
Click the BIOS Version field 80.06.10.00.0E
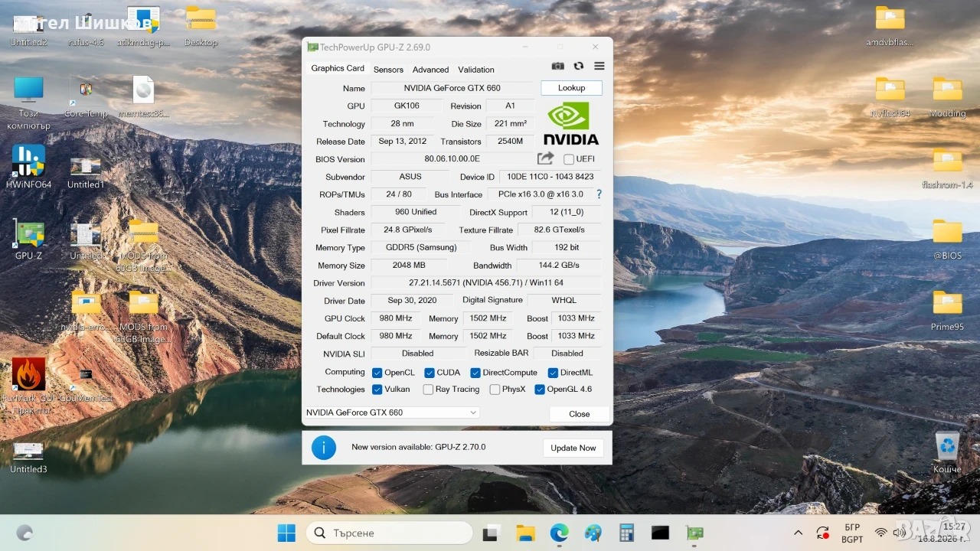coord(452,159)
